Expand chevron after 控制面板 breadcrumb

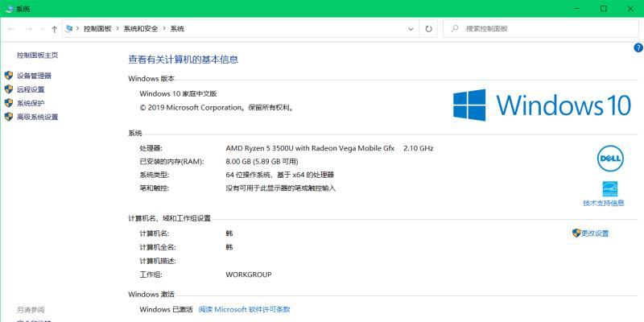[x=118, y=29]
